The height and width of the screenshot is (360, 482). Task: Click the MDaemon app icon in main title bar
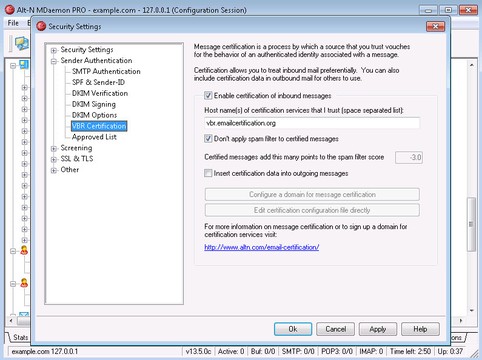point(10,10)
